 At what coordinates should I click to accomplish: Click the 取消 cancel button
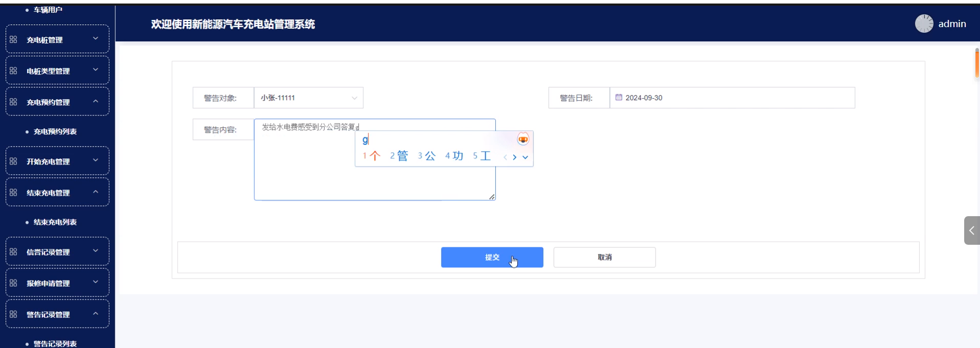(604, 257)
